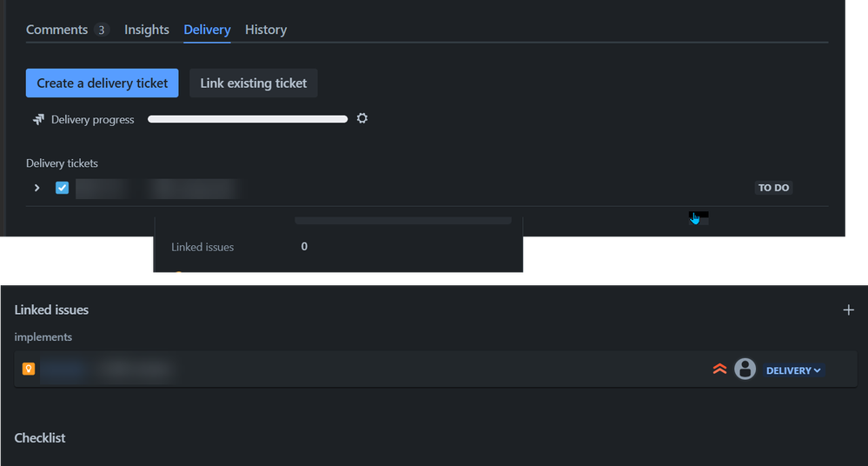Open delivery progress settings gear

click(362, 118)
